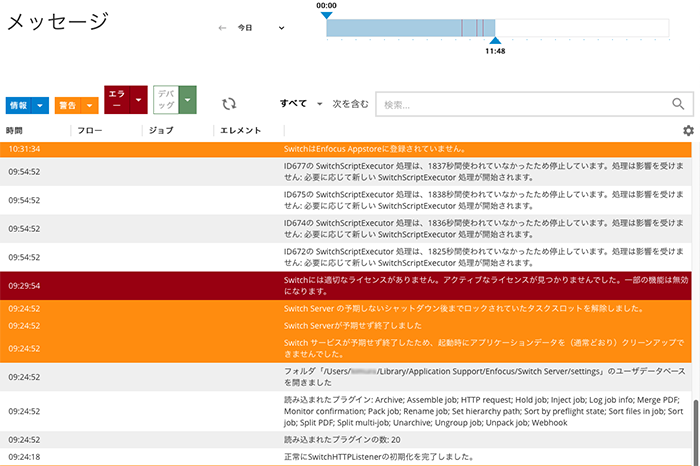Viewport: 700px width, 466px height.
Task: Click the refresh messages icon
Action: point(229,104)
